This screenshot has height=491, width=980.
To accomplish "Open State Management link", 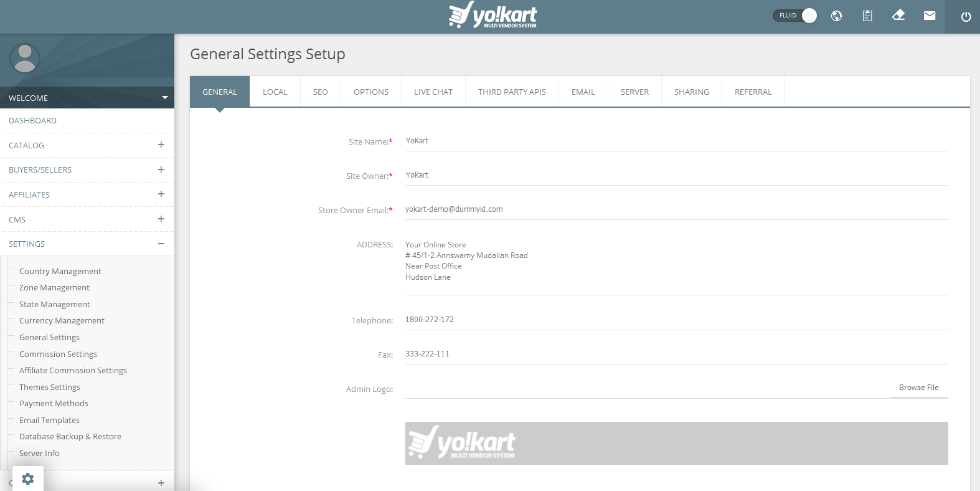I will (x=55, y=304).
